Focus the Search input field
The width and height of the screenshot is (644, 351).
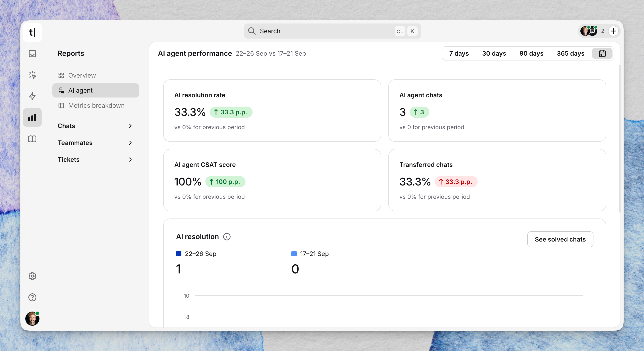325,31
